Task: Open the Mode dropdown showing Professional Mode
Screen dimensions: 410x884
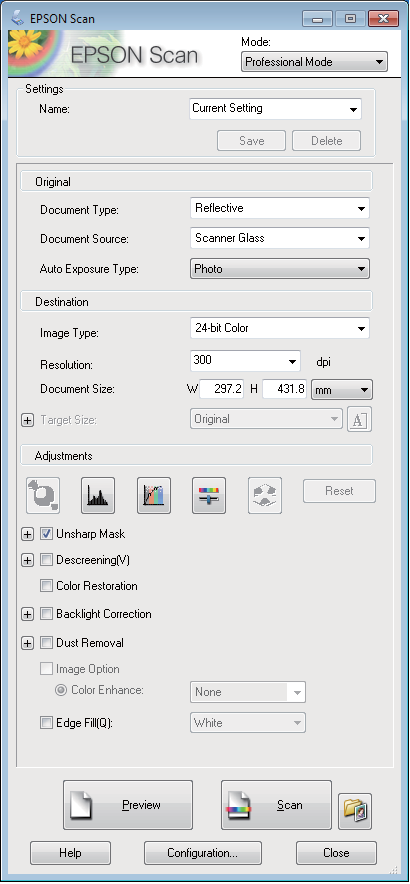Action: [x=314, y=61]
